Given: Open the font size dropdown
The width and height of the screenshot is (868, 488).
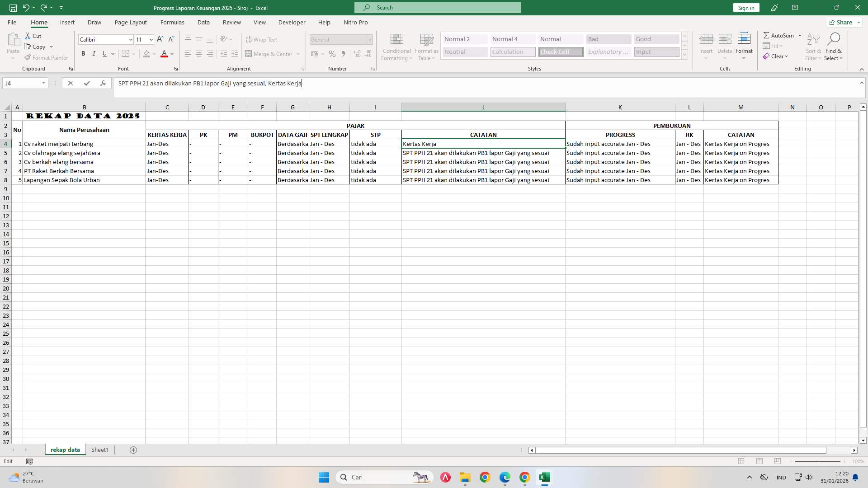Looking at the screenshot, I should coord(151,40).
